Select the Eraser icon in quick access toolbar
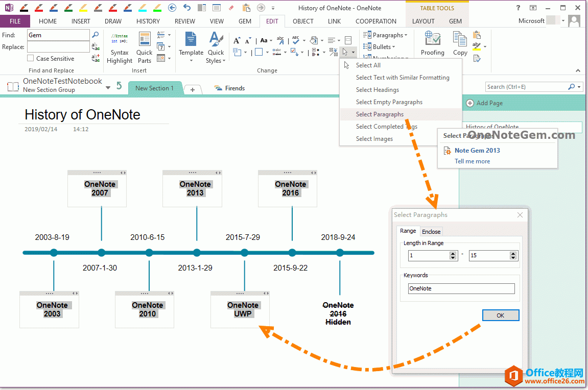The image size is (588, 390). click(231, 8)
